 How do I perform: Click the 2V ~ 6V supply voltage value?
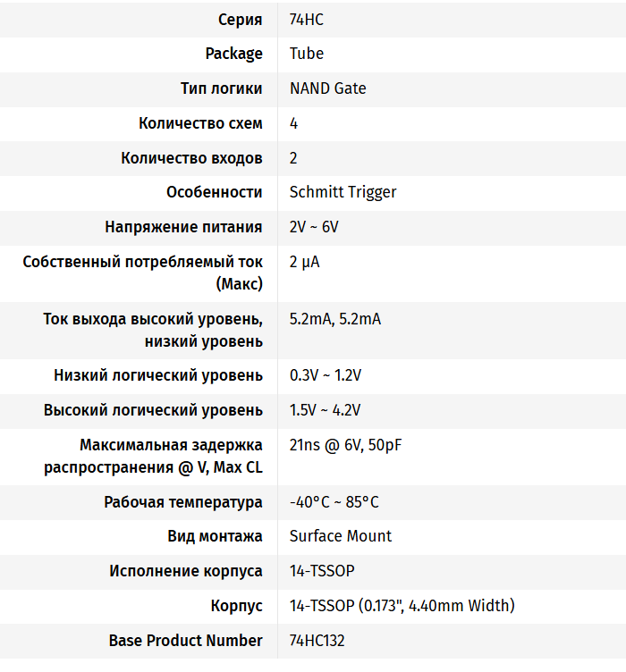pyautogui.click(x=314, y=227)
